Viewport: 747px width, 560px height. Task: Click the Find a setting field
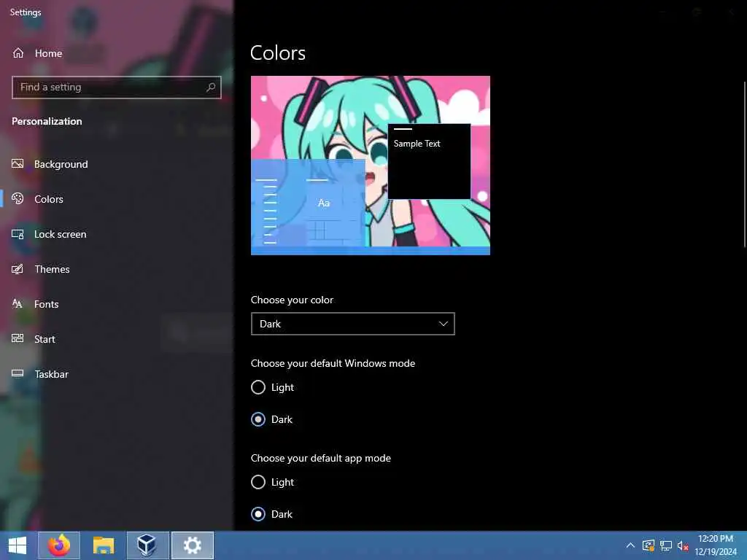point(117,87)
